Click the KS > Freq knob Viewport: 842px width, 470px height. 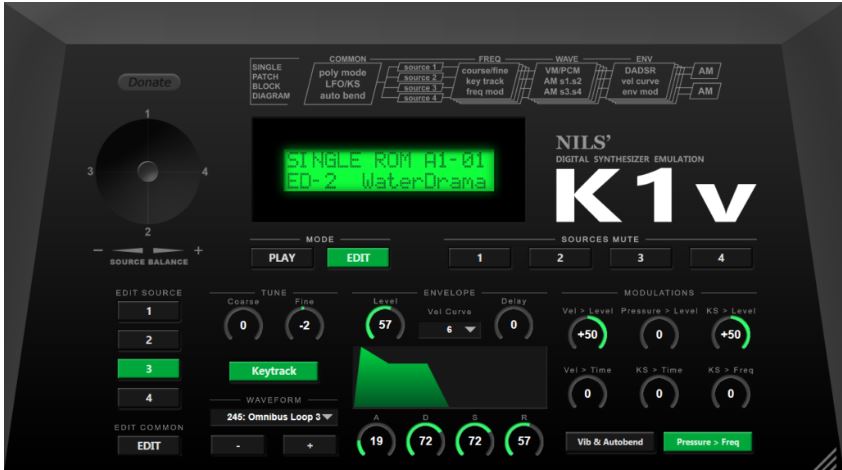tap(731, 394)
